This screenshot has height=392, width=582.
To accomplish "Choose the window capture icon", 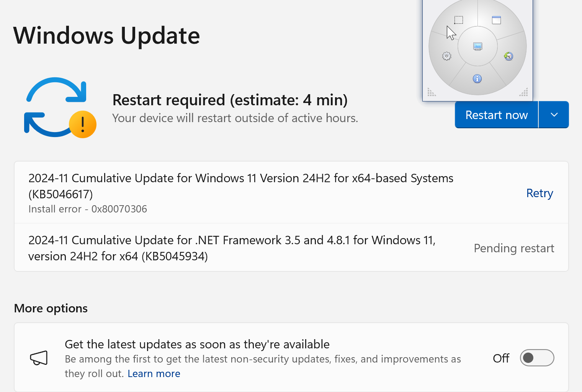I will [496, 20].
